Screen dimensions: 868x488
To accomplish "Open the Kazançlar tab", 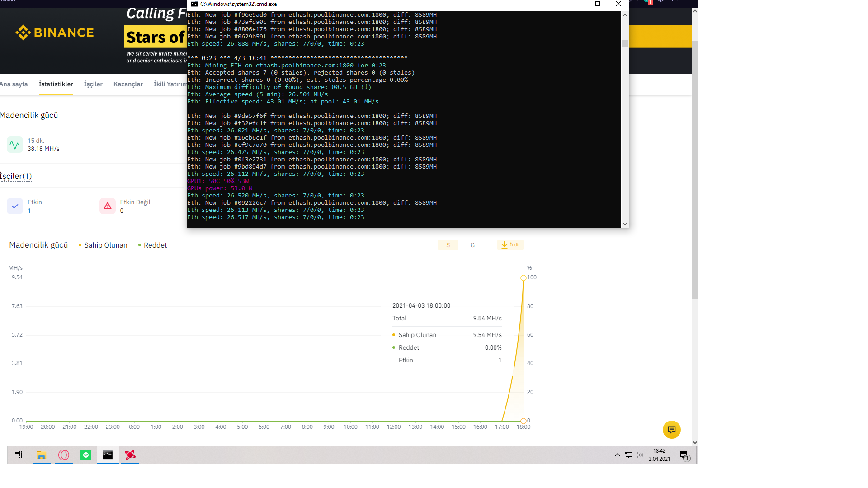I will tap(128, 84).
